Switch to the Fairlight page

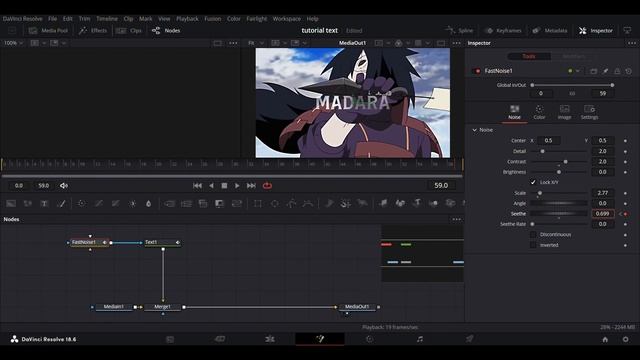pos(420,339)
